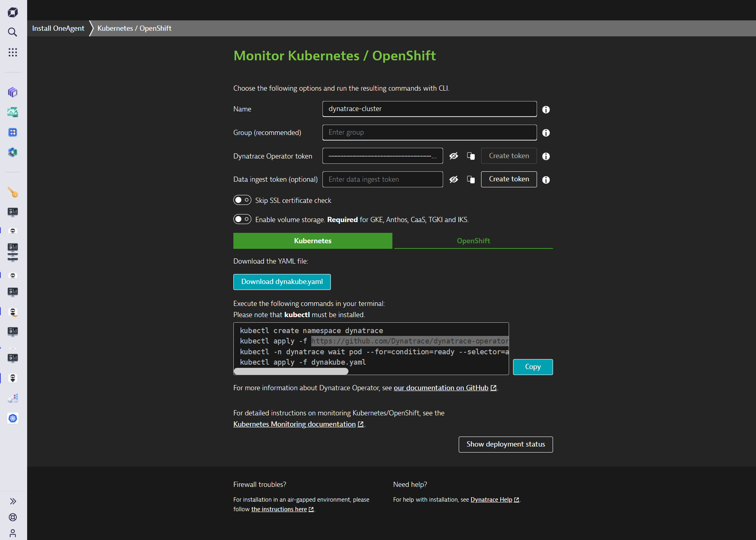The height and width of the screenshot is (540, 756).
Task: Open the orange key app icon
Action: coord(13,193)
